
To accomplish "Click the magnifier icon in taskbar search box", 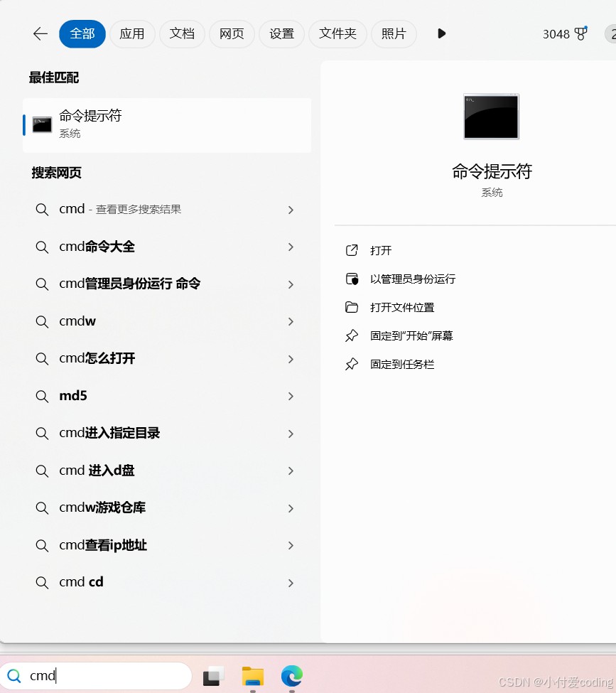I will pos(14,676).
